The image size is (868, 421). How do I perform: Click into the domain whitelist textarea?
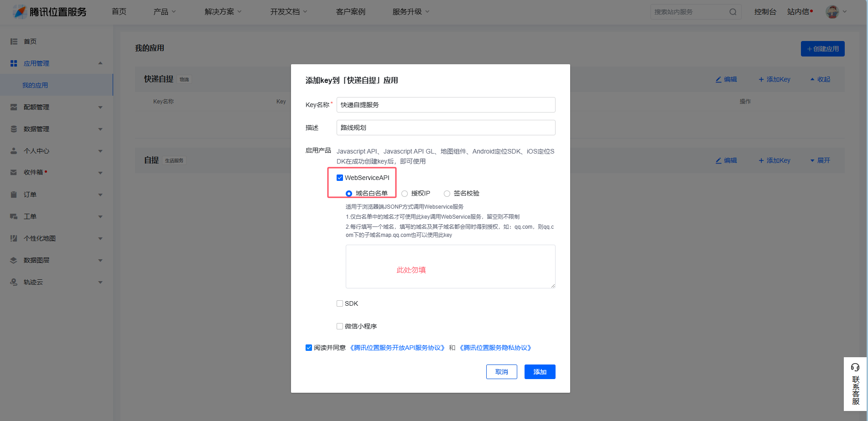451,267
